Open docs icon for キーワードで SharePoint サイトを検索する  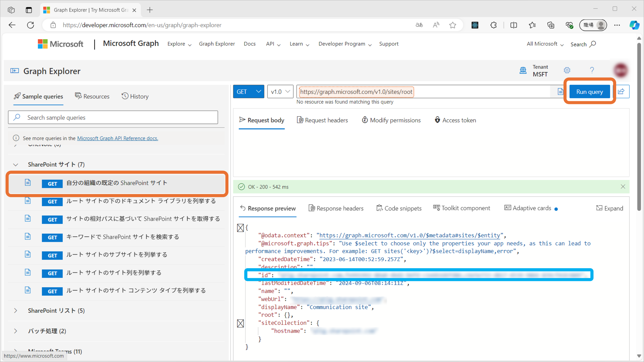tap(28, 236)
